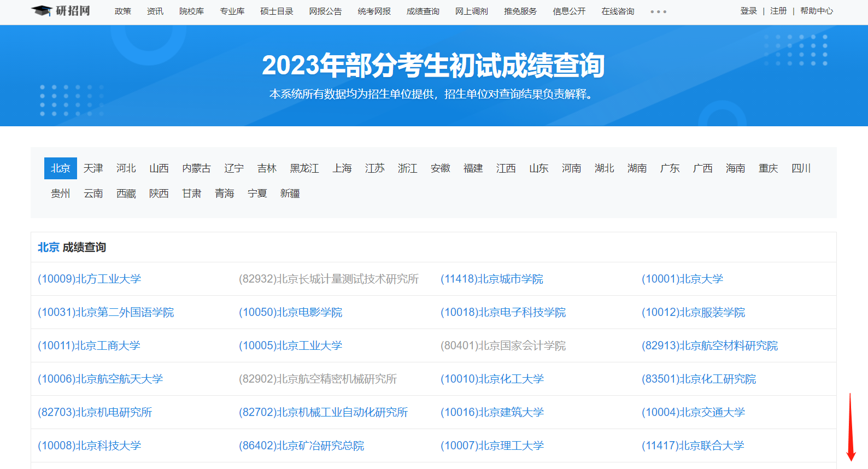This screenshot has height=469, width=868.
Task: Select the 北京 province tab
Action: tap(61, 168)
